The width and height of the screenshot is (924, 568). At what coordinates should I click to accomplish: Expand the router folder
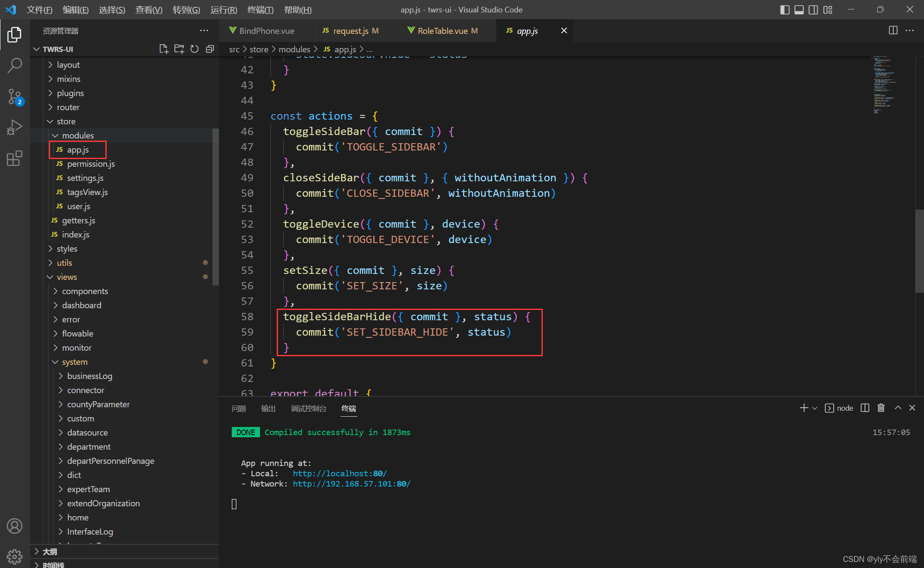(x=68, y=107)
